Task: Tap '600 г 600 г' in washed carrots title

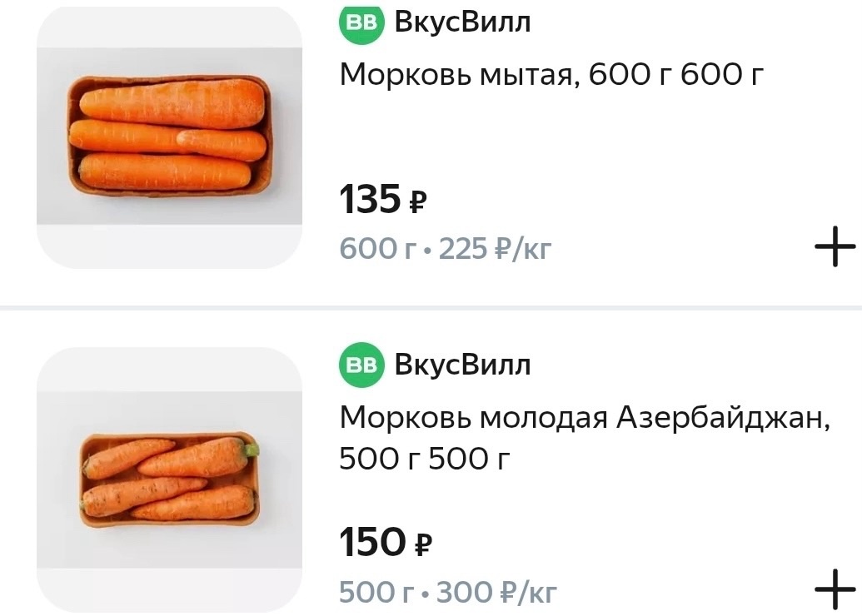Action: [676, 76]
